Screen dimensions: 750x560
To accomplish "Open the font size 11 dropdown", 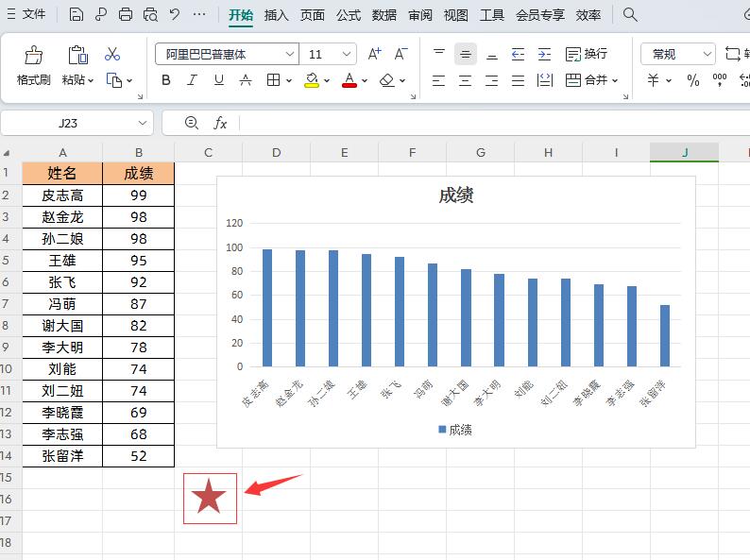I will (x=347, y=54).
